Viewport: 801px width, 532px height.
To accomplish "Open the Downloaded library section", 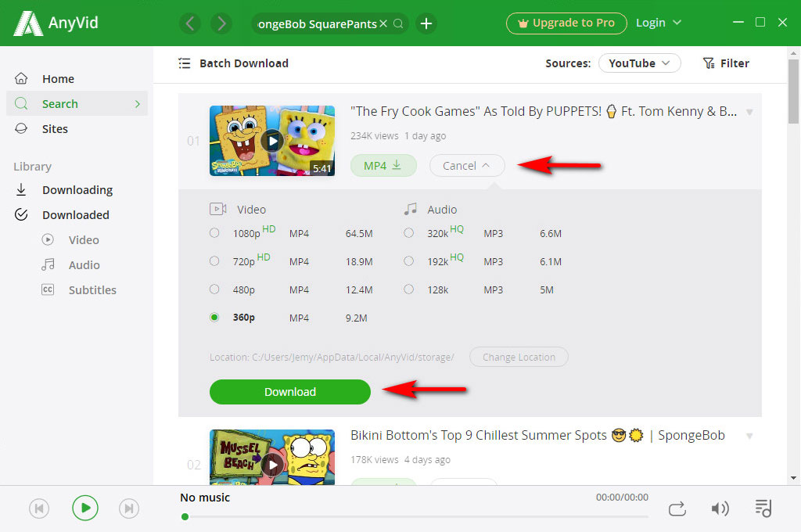I will click(x=77, y=215).
